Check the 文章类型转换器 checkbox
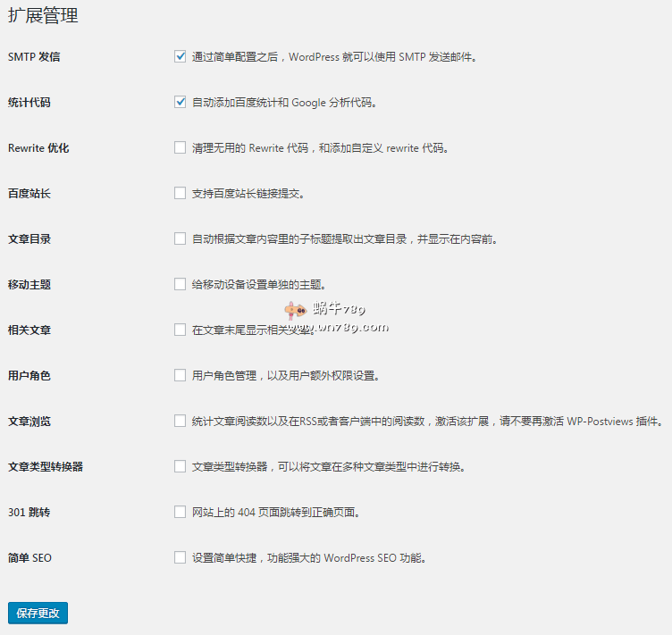The width and height of the screenshot is (672, 635). 181,466
